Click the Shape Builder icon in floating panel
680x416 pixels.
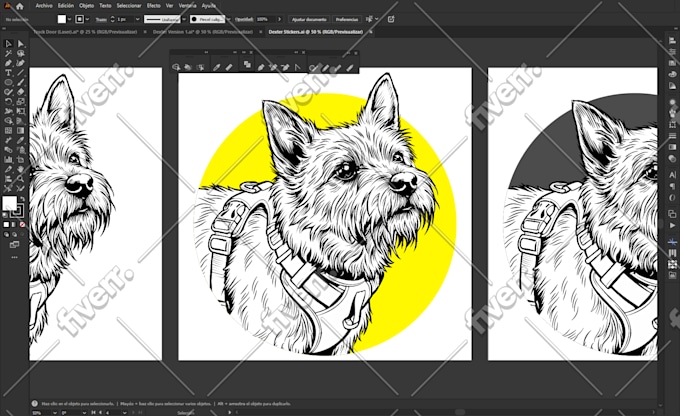click(176, 67)
